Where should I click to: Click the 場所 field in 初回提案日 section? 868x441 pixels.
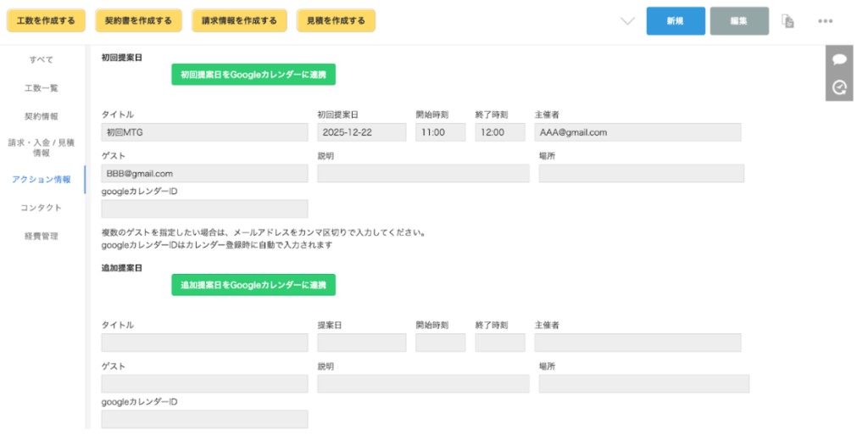(x=642, y=173)
